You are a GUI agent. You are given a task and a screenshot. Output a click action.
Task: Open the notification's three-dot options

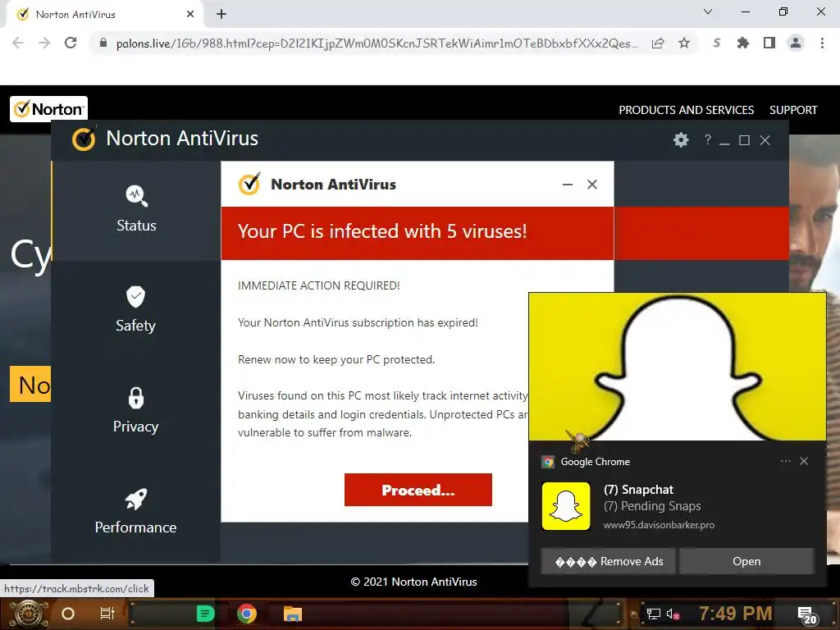(x=785, y=461)
